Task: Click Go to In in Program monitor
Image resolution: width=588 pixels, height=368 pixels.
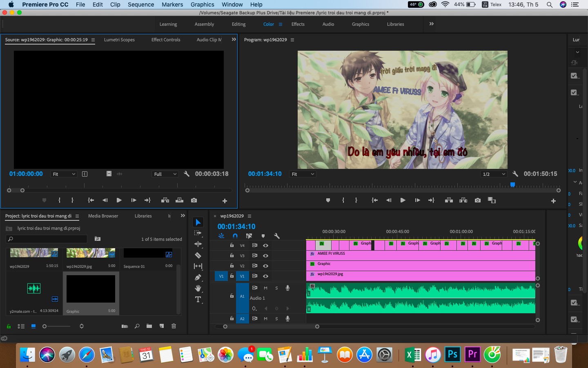Action: click(374, 200)
